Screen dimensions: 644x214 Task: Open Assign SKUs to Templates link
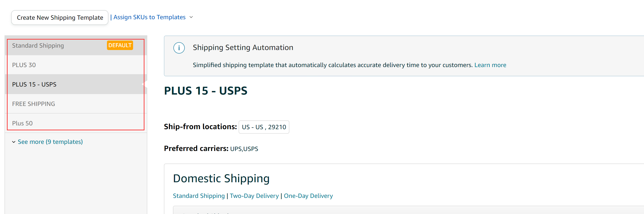(x=149, y=17)
